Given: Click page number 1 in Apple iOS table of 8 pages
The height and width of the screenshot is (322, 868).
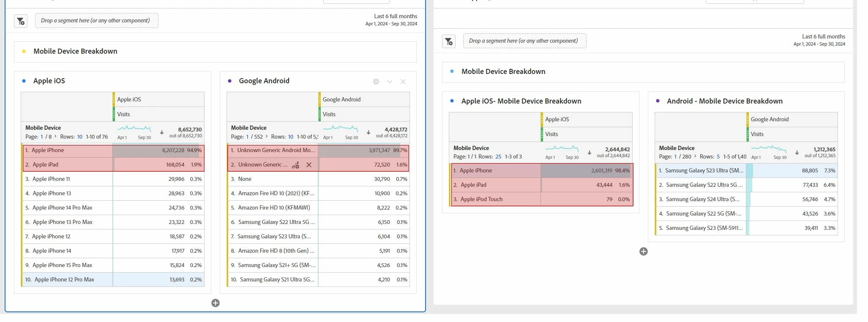Looking at the screenshot, I should point(41,136).
